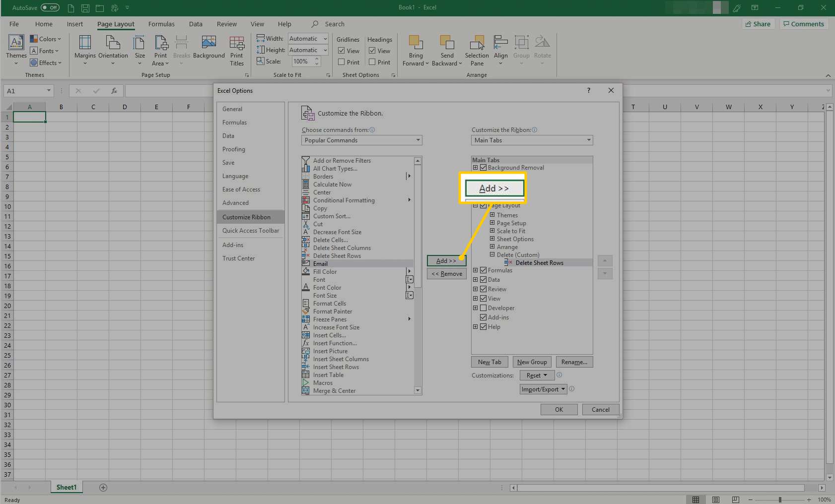
Task: Open the Themes gallery icon
Action: [16, 43]
